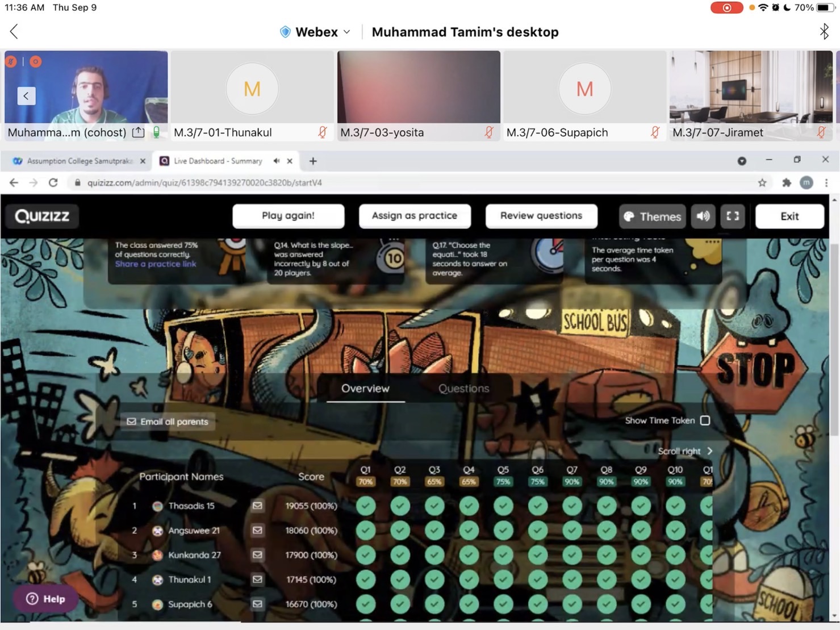This screenshot has height=630, width=840.
Task: Close the Live Dashboard - Summary tab
Action: point(290,161)
